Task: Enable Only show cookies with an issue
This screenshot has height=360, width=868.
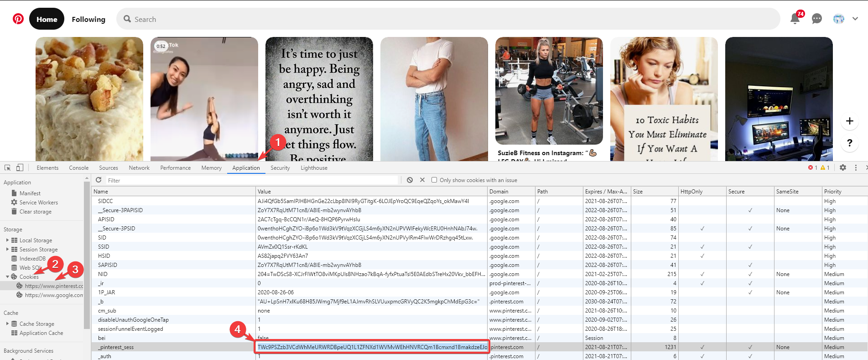Action: point(434,180)
